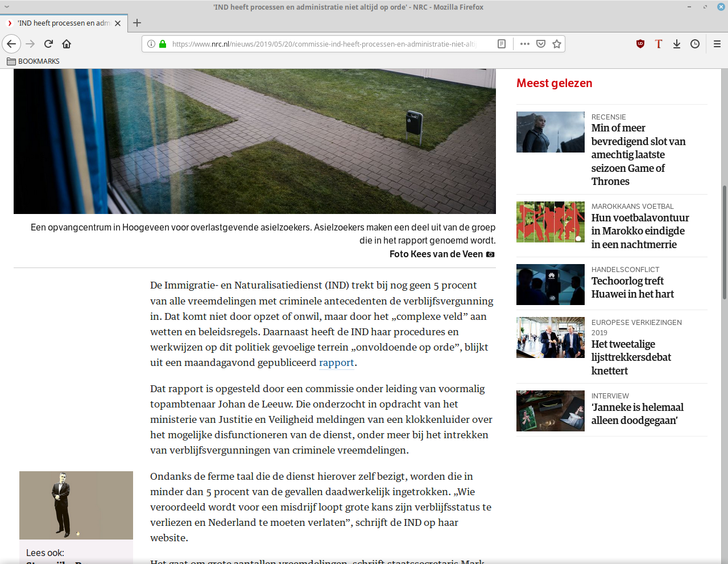Click the page vertical scrollbar
Screen dimensions: 728x564
tap(724, 242)
